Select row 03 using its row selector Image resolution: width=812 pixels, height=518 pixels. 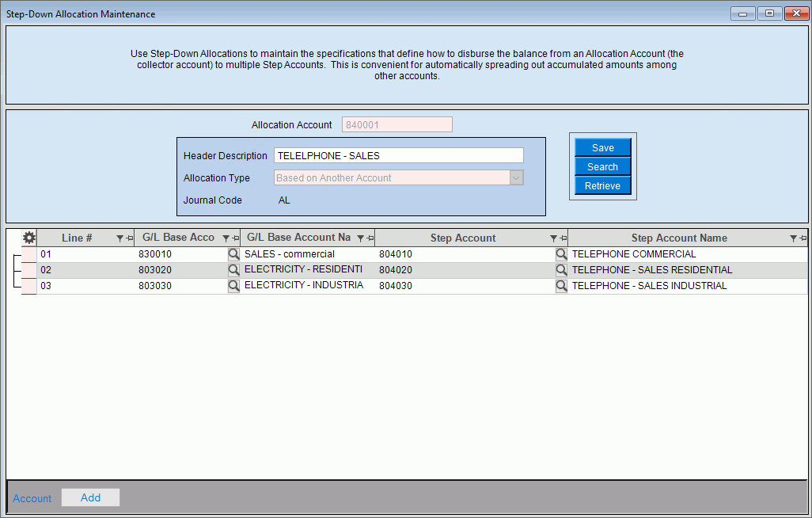29,286
